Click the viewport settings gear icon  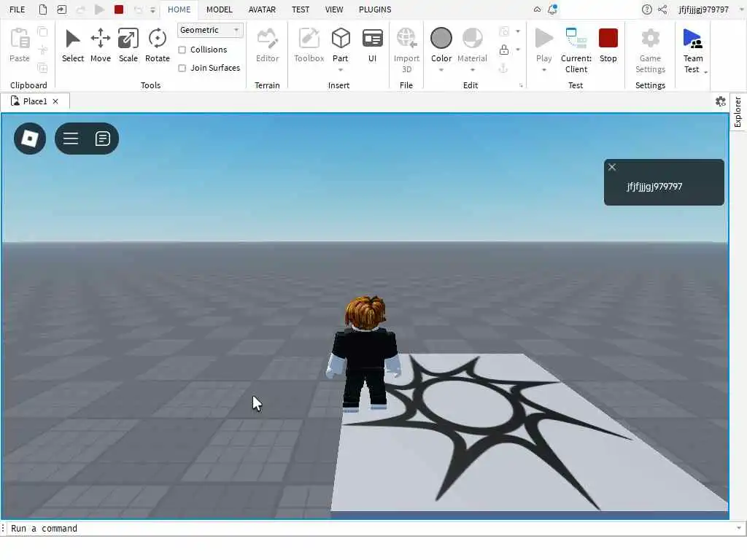[x=720, y=101]
